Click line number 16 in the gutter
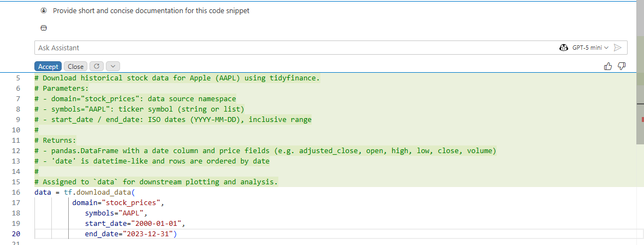The height and width of the screenshot is (245, 644). (x=15, y=192)
